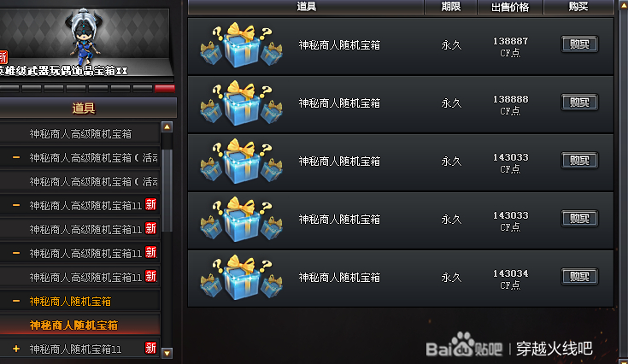
Task: Buy the 138888 CF点 treasure box
Action: click(x=579, y=103)
